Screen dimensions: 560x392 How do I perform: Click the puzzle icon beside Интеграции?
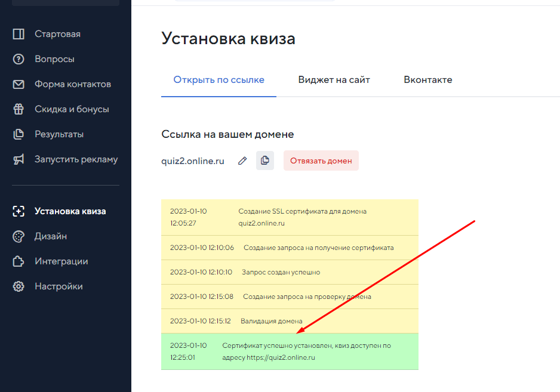point(19,261)
